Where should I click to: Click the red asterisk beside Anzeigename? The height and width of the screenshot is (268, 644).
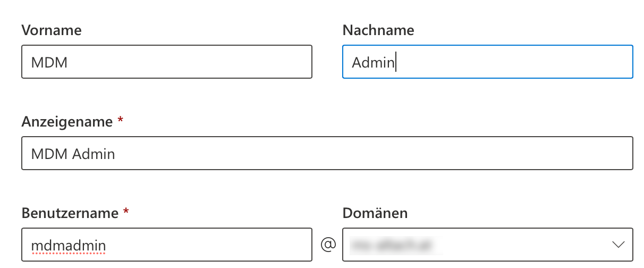120,121
